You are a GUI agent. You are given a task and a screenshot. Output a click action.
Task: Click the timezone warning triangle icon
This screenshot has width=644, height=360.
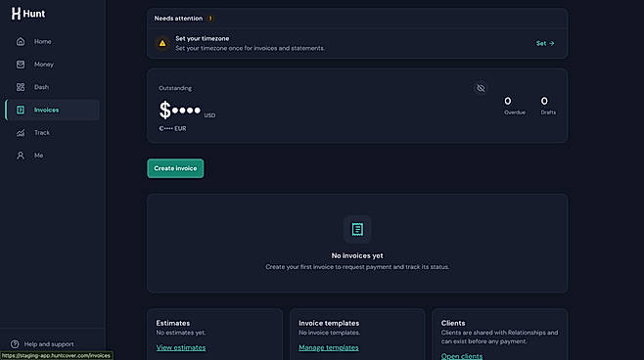[x=162, y=43]
